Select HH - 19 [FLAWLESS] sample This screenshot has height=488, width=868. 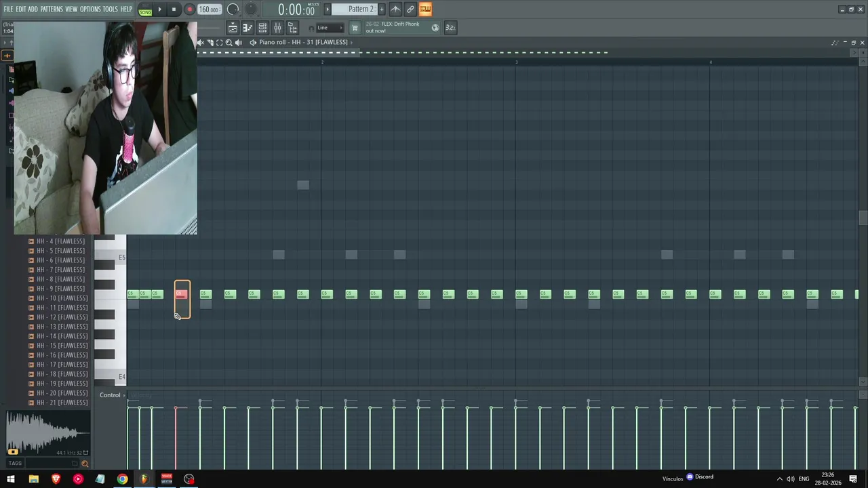coord(62,384)
